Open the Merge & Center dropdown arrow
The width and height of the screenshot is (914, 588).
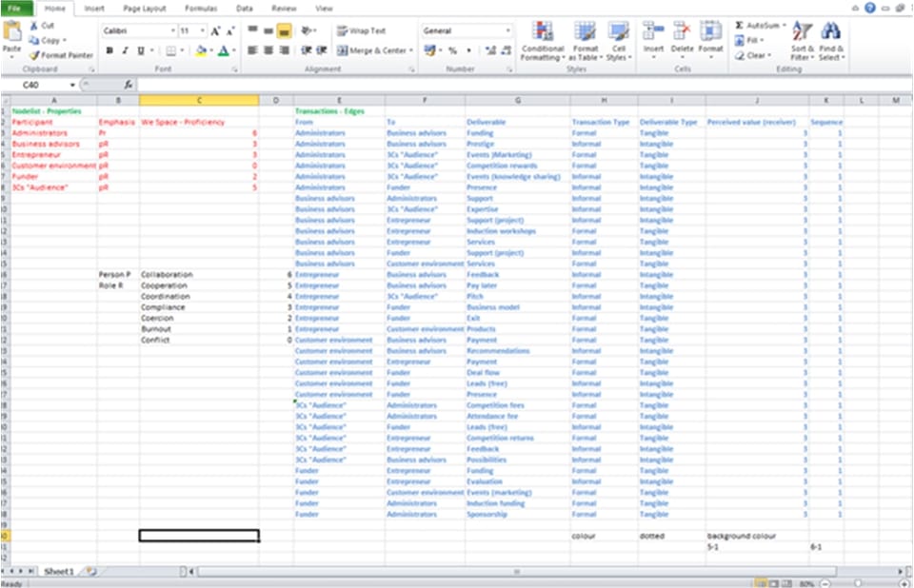[411, 50]
